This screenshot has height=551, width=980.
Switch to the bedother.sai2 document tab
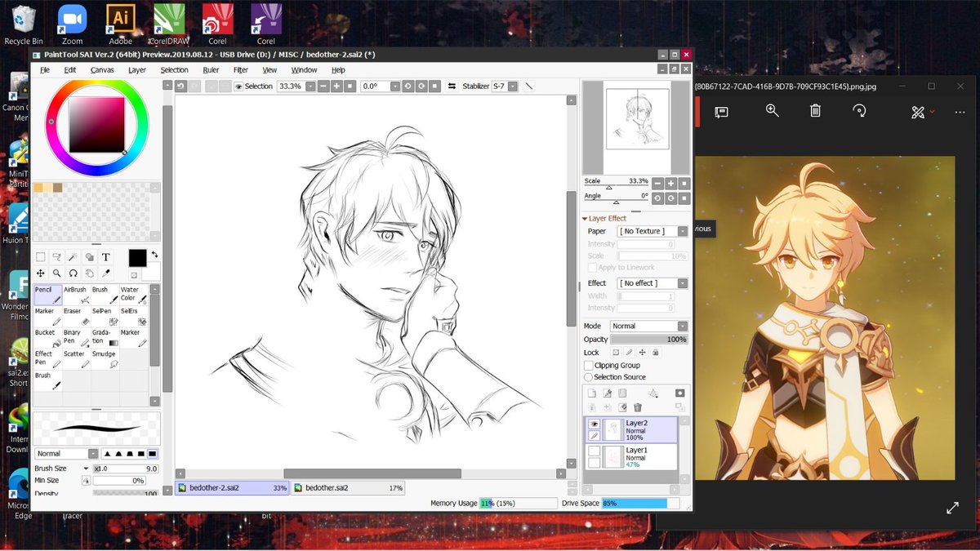pos(348,487)
